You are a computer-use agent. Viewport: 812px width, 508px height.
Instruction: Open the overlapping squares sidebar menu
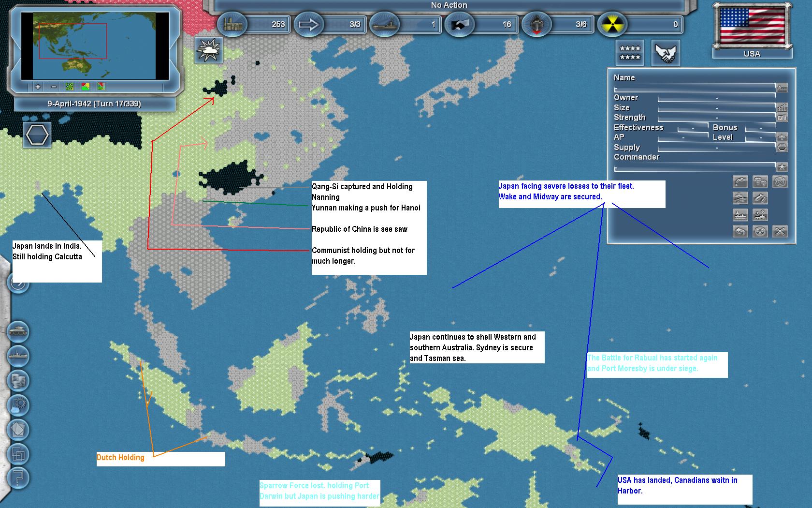(18, 454)
